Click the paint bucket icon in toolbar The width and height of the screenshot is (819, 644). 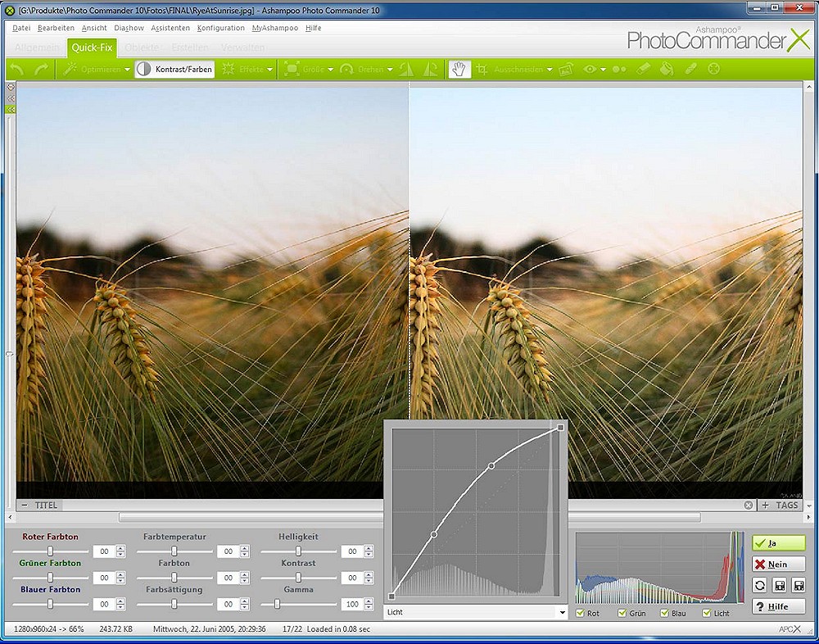pyautogui.click(x=667, y=70)
